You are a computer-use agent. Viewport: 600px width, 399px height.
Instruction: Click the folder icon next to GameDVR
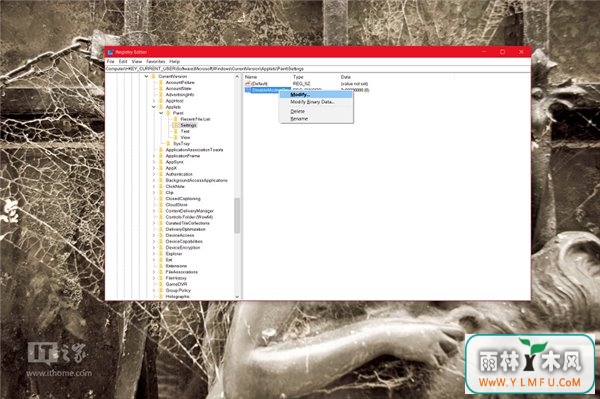pos(161,284)
